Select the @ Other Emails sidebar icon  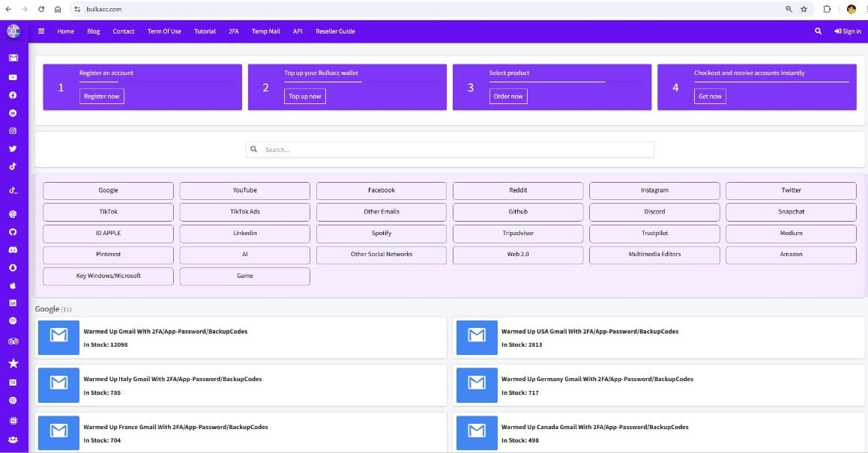click(x=13, y=214)
